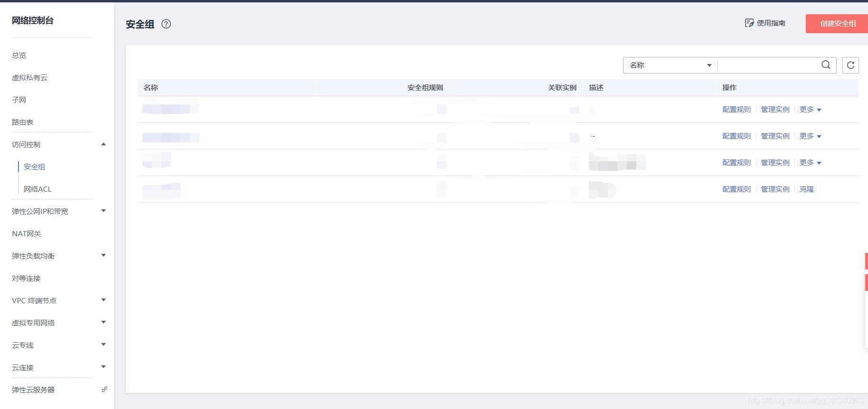The height and width of the screenshot is (409, 868).
Task: Click 管理实例 in the third row
Action: click(775, 163)
